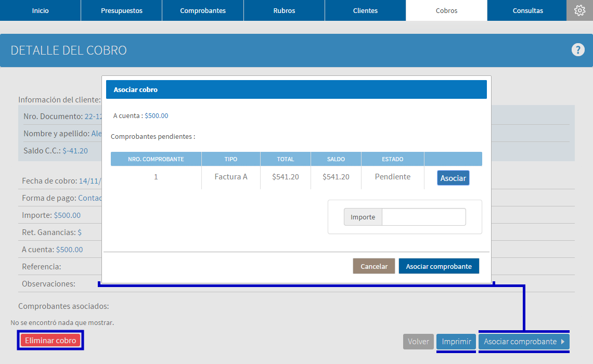This screenshot has height=364, width=593.
Task: Go to the Comprobantes tab
Action: 203,10
